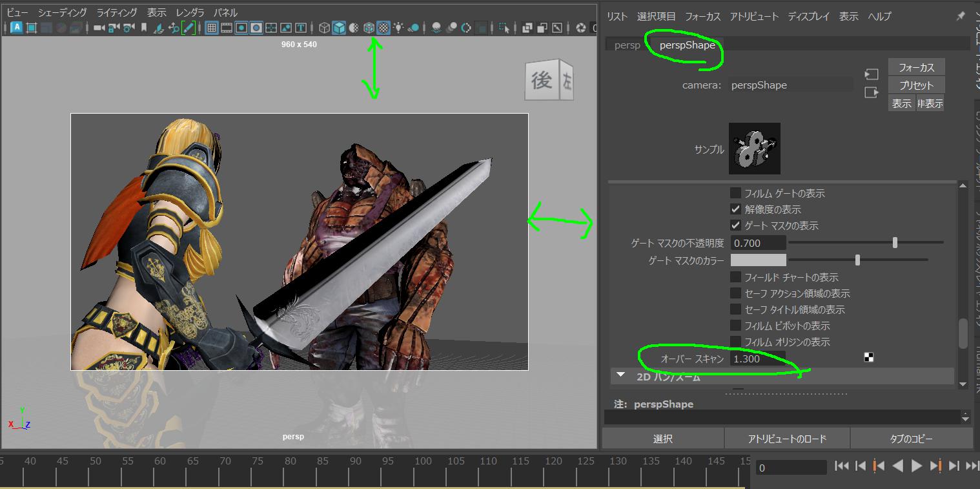Enable セーフ アクション領域の表示 checkbox
980x489 pixels.
click(735, 293)
